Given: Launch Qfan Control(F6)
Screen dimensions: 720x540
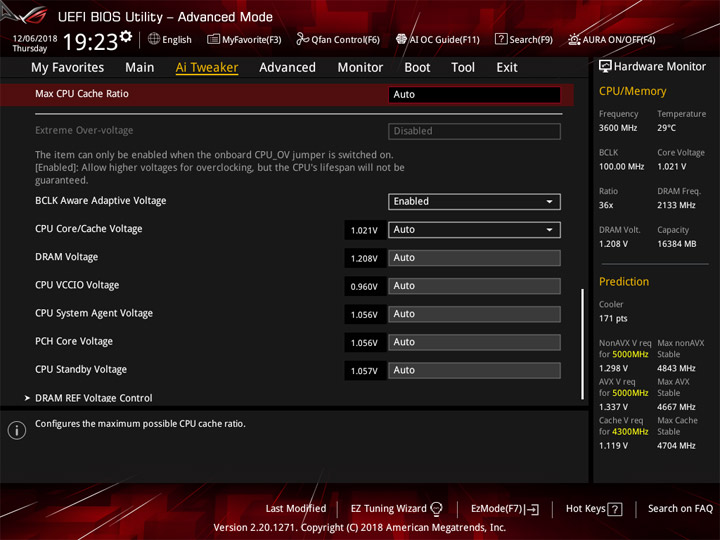Looking at the screenshot, I should [x=345, y=40].
